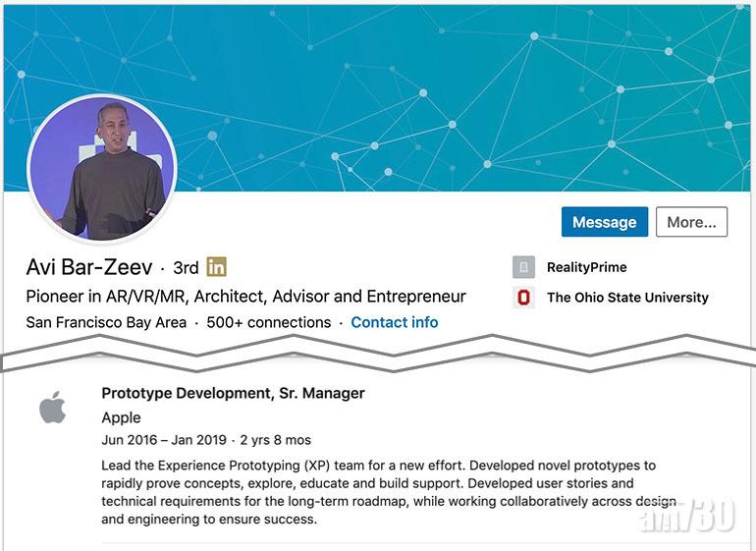Click the 3rd degree connection indicator

pyautogui.click(x=186, y=267)
